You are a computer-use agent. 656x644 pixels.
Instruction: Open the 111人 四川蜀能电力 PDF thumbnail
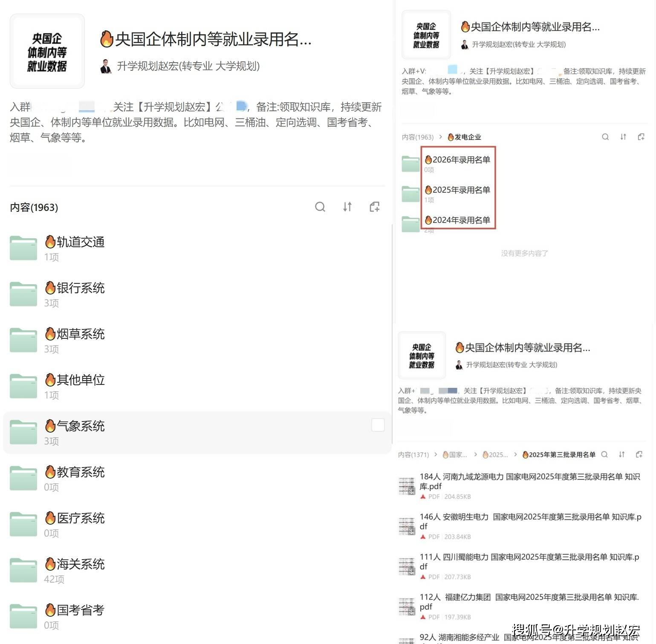(x=407, y=566)
